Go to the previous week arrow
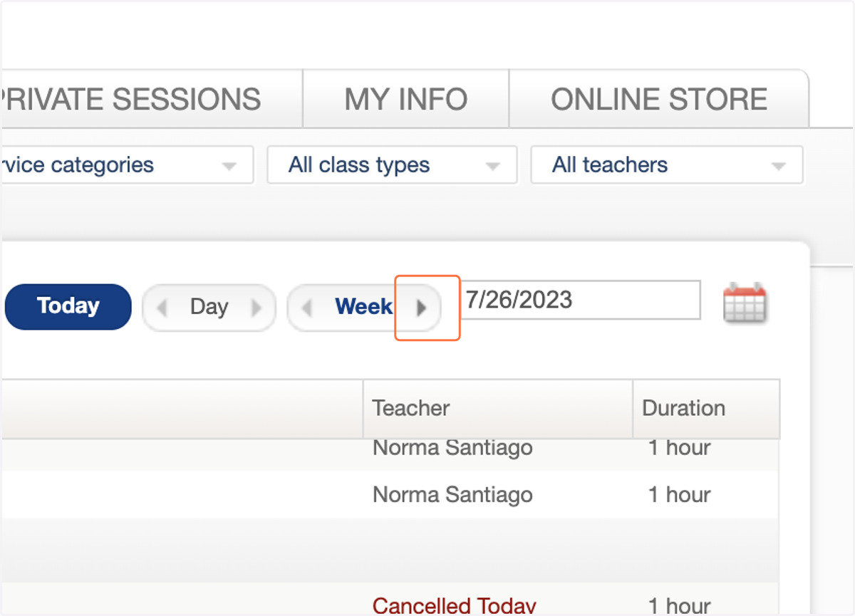 pyautogui.click(x=307, y=308)
